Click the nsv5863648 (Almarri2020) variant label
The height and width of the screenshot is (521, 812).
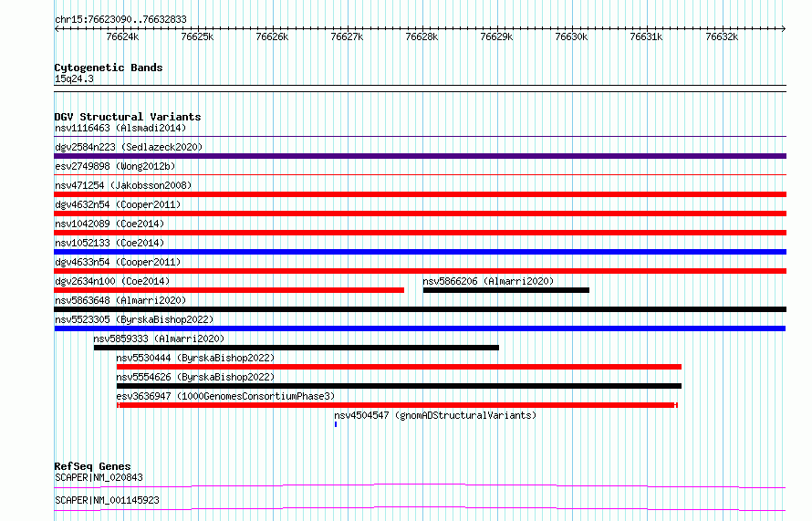click(120, 300)
